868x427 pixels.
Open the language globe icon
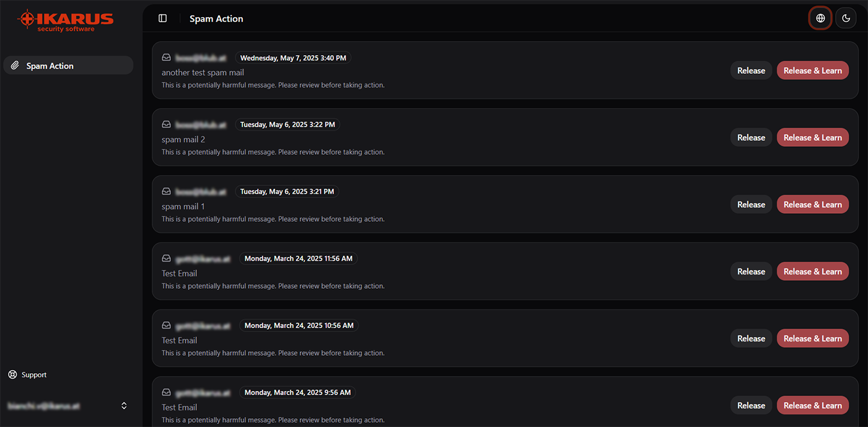click(x=820, y=19)
